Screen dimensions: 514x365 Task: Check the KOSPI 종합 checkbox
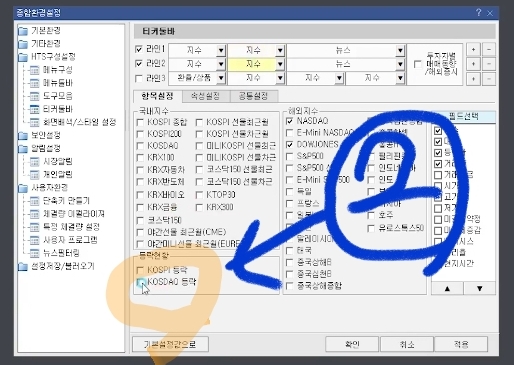tap(140, 123)
